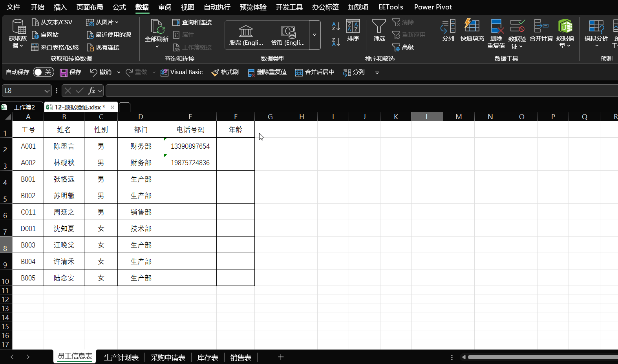This screenshot has height=364, width=618.
Task: Click the Filter (筛选) funnel icon
Action: (379, 26)
